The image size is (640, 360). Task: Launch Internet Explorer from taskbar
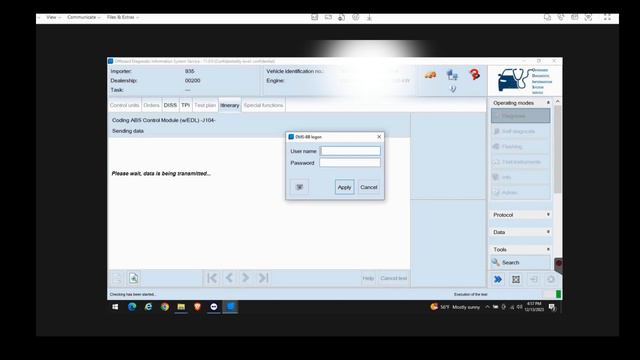click(x=148, y=307)
